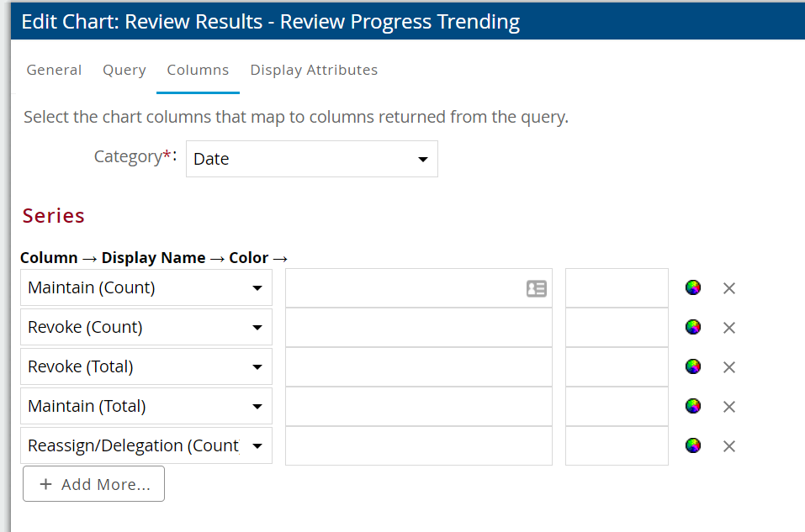
Task: Click the contact card icon in display name field
Action: tap(536, 288)
